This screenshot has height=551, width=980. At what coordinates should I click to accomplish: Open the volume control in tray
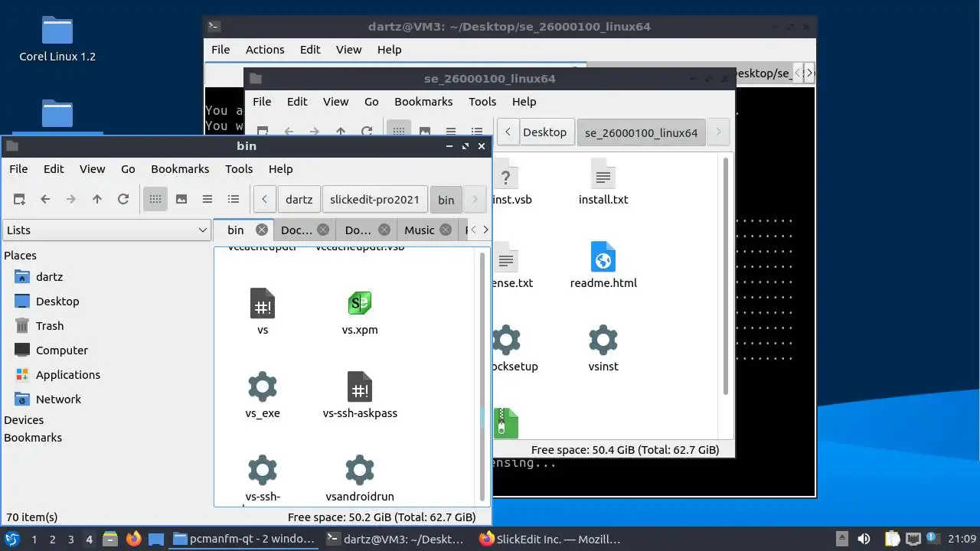pos(863,539)
